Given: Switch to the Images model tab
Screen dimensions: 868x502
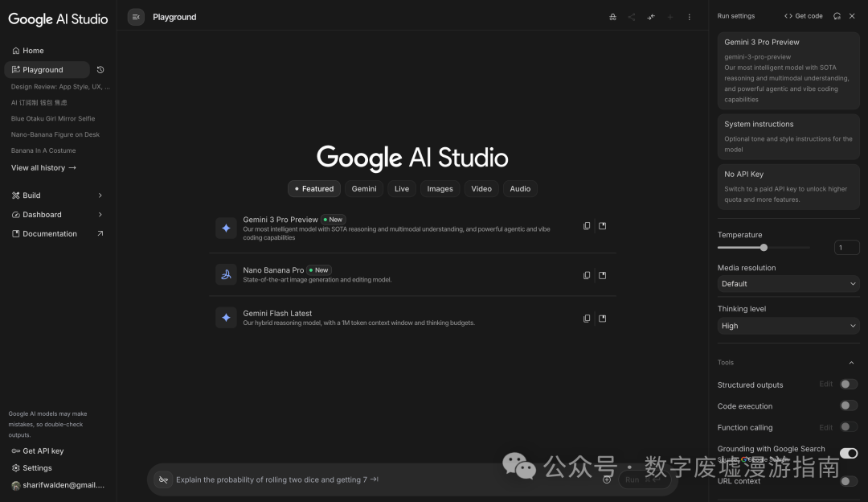Looking at the screenshot, I should tap(440, 189).
